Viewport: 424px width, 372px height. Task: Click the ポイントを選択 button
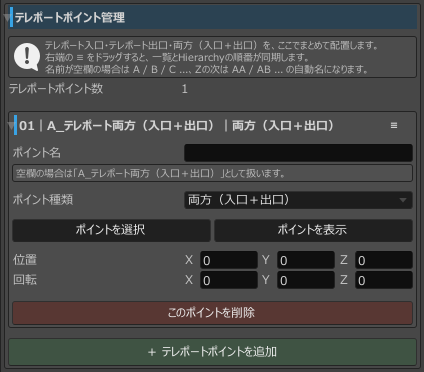(111, 230)
